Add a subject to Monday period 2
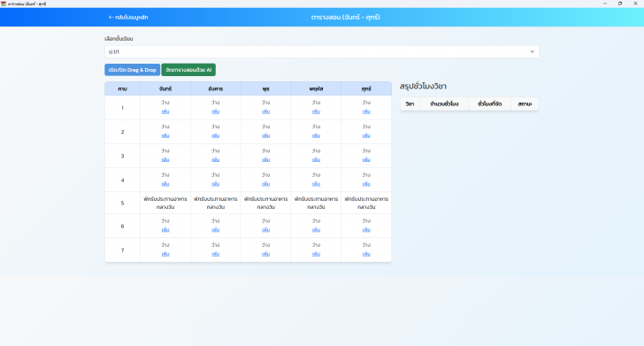Screen dimensions: 644x346 click(x=165, y=135)
